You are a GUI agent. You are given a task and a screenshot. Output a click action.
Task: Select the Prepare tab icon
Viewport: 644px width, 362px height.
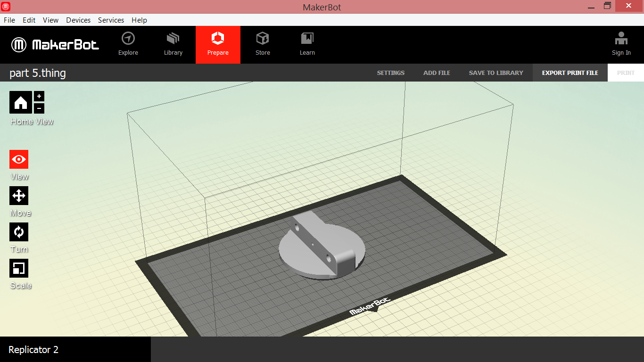pos(218,39)
